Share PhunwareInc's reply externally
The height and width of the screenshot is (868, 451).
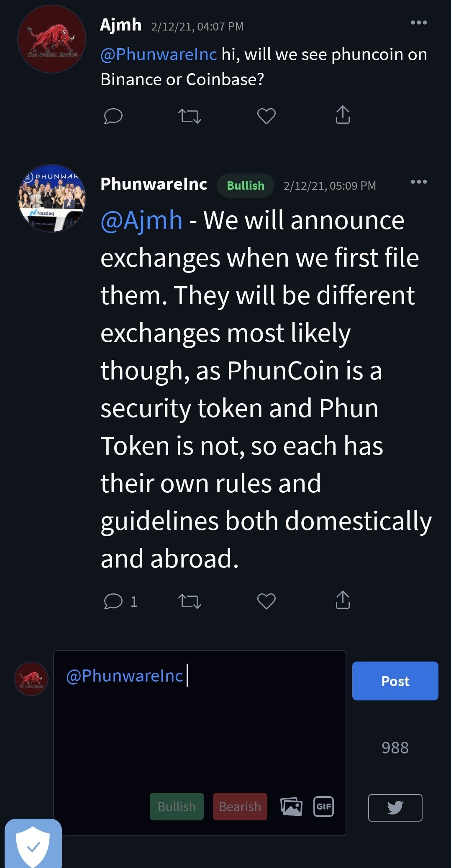pyautogui.click(x=343, y=600)
